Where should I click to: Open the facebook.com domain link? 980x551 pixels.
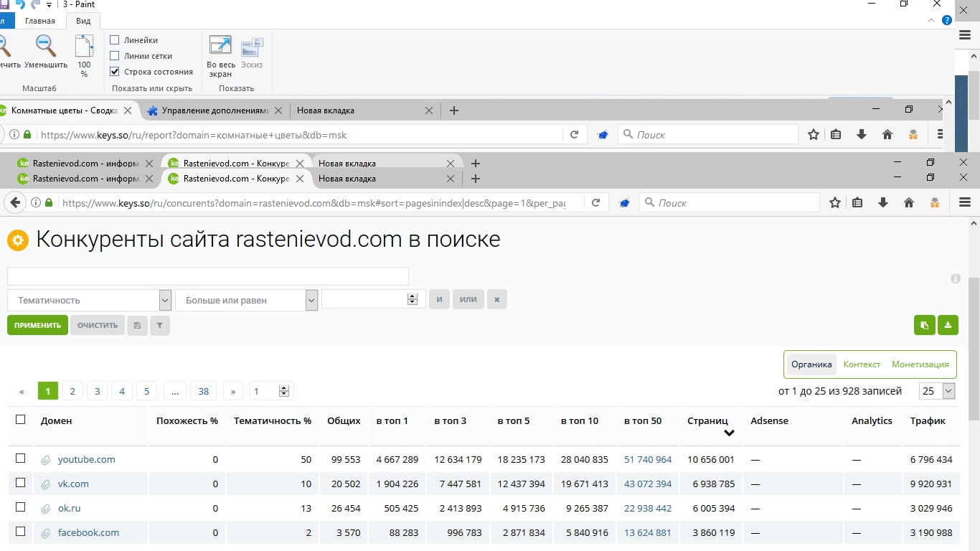pyautogui.click(x=89, y=533)
